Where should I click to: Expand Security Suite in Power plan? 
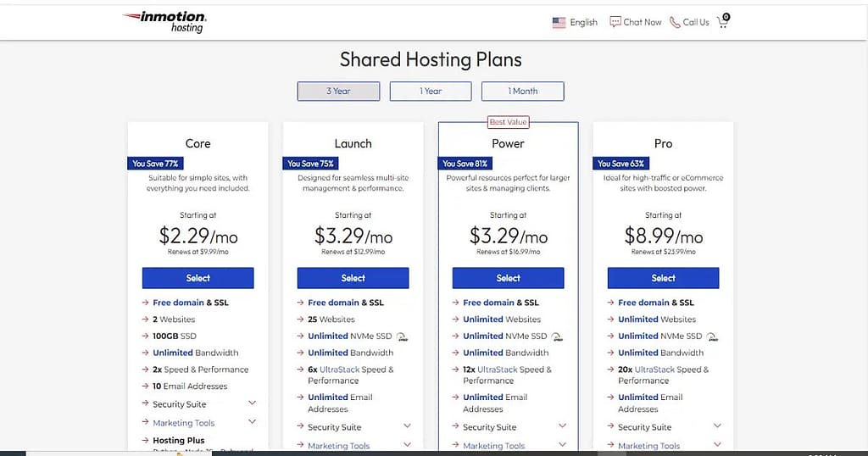562,426
